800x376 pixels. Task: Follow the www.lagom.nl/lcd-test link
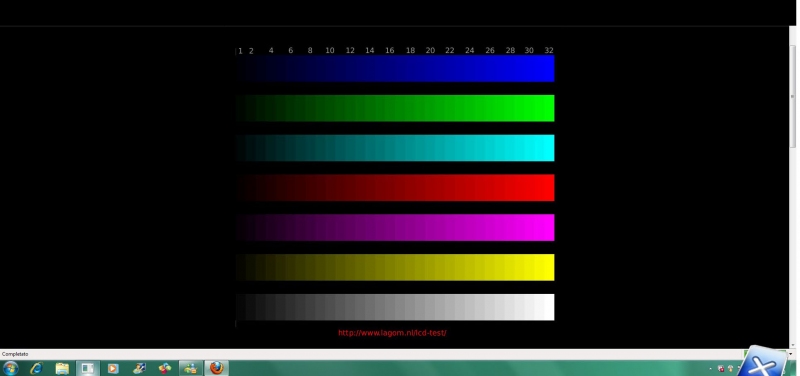pyautogui.click(x=392, y=333)
